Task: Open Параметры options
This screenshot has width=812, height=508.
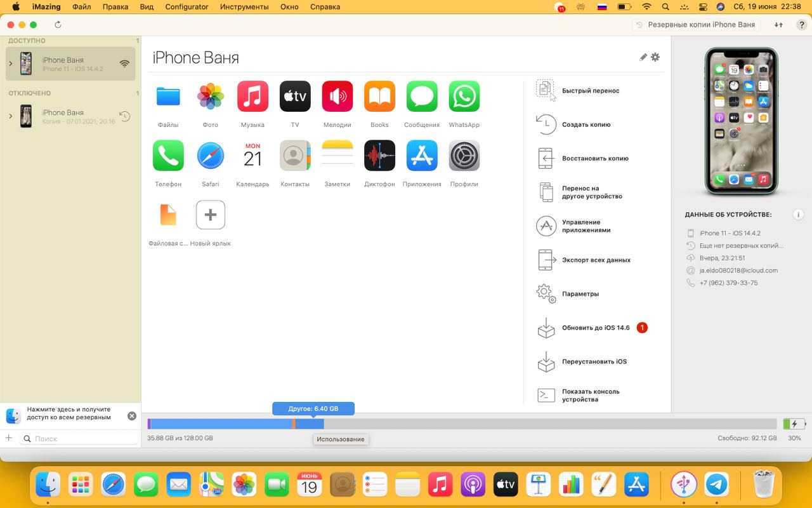Action: click(580, 294)
